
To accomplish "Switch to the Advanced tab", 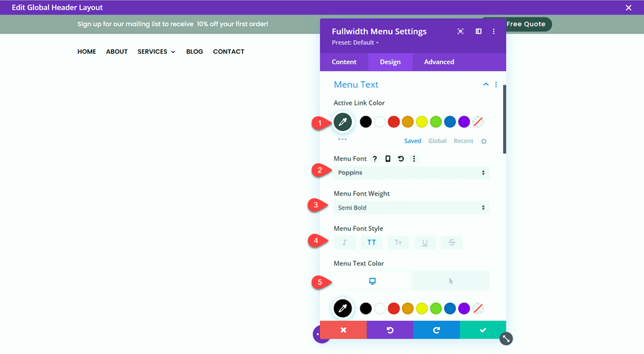I will click(439, 62).
